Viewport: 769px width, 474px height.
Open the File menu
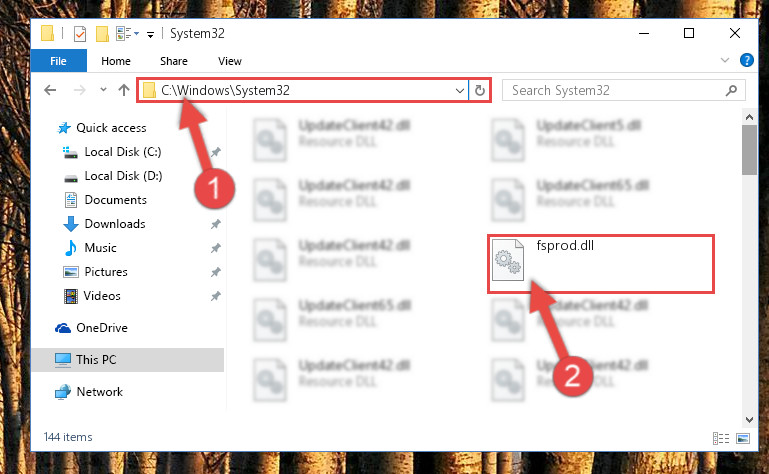[58, 61]
